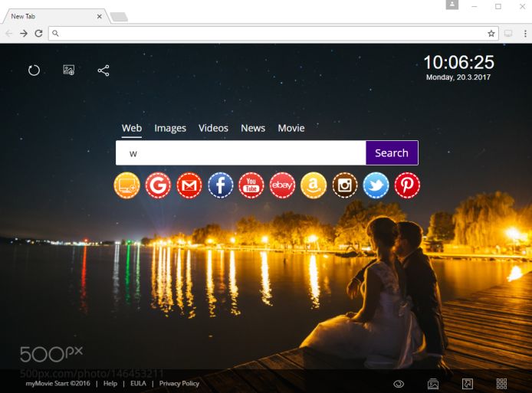Click the myMovie Start ©2016 text
Screen dimensions: 532x393
click(58, 384)
